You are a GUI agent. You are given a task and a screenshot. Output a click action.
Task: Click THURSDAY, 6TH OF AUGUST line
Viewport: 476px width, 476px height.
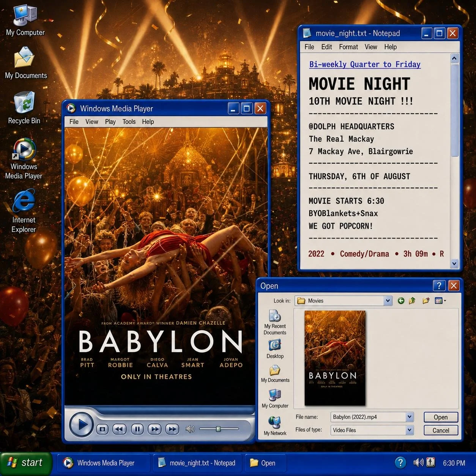359,177
